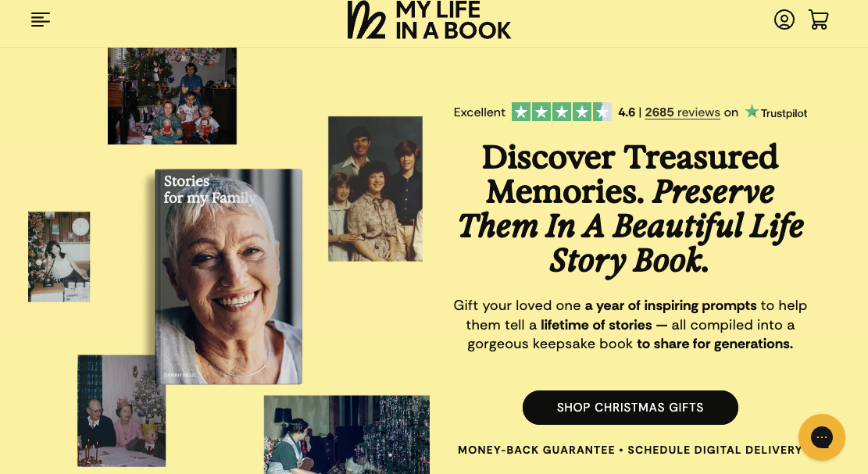This screenshot has height=474, width=868.
Task: Click the woman beside Christmas tree photo
Action: (347, 435)
